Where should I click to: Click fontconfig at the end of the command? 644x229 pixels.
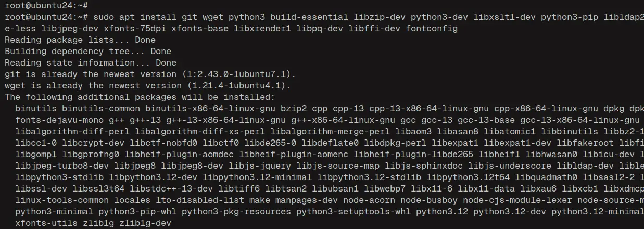point(432,28)
